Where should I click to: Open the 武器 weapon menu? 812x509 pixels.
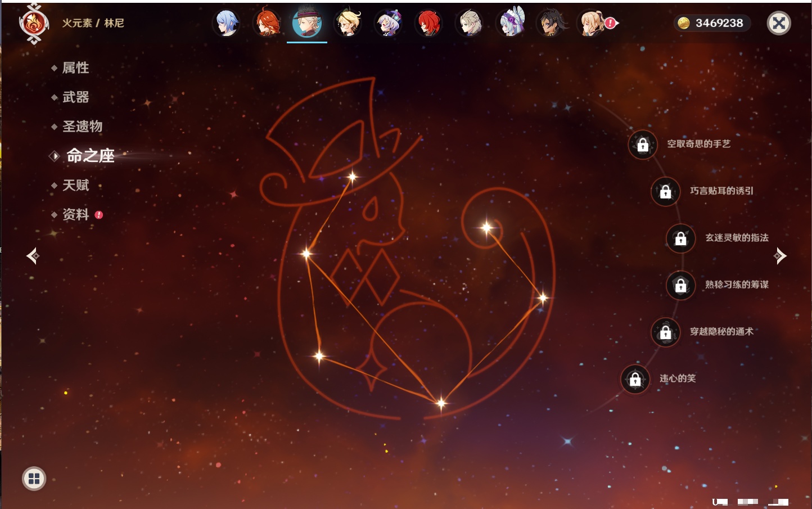[x=75, y=97]
